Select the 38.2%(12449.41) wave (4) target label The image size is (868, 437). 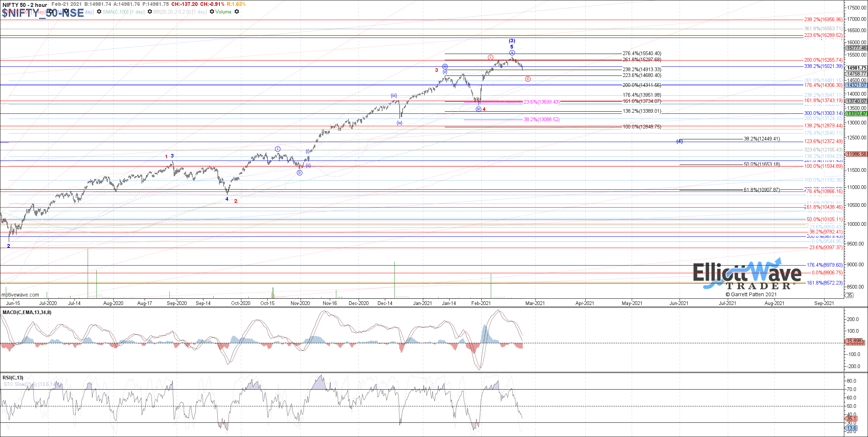(762, 139)
